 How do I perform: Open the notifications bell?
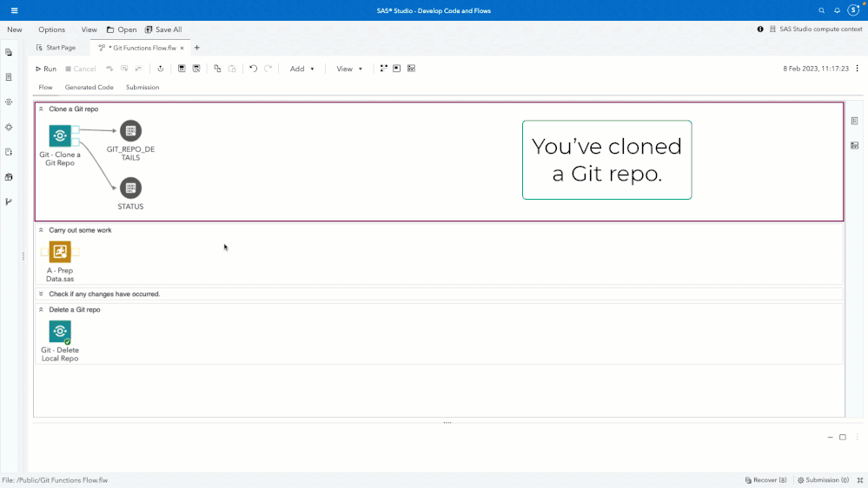click(x=837, y=10)
